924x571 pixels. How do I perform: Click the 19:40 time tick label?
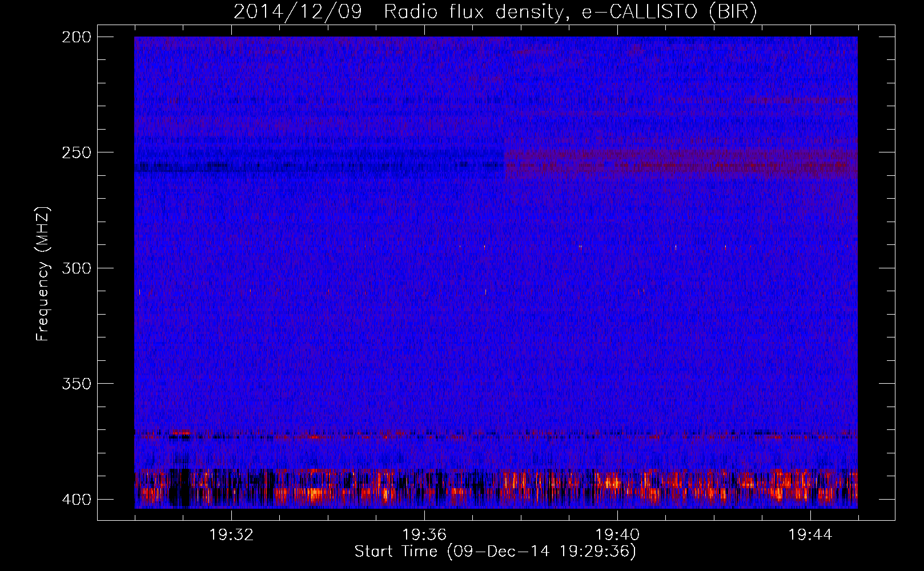[617, 535]
